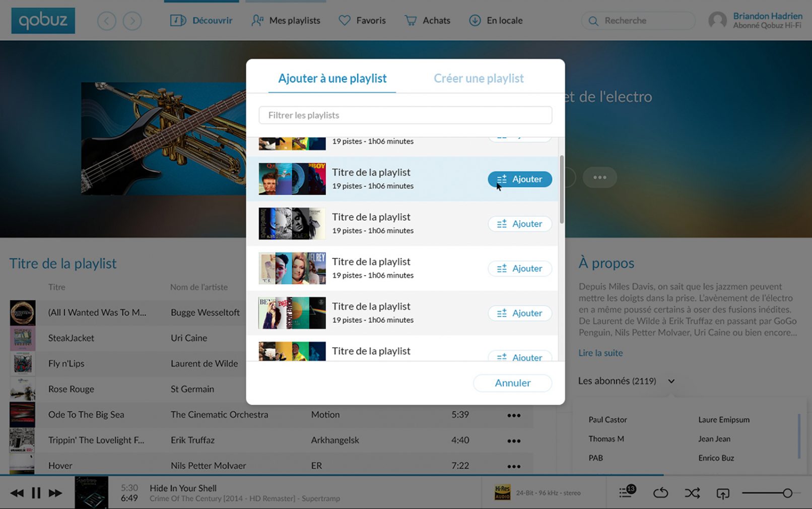Switch to Créer une playlist tab
Image resolution: width=812 pixels, height=509 pixels.
(479, 79)
